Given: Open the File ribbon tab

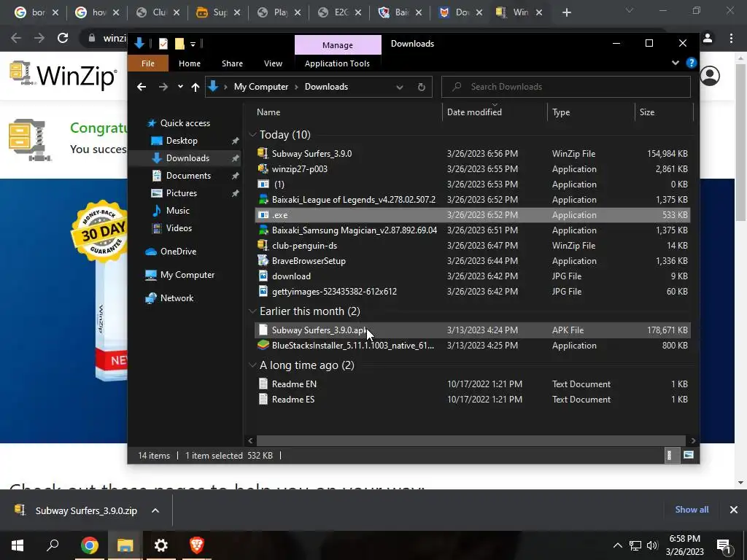Looking at the screenshot, I should (x=147, y=63).
